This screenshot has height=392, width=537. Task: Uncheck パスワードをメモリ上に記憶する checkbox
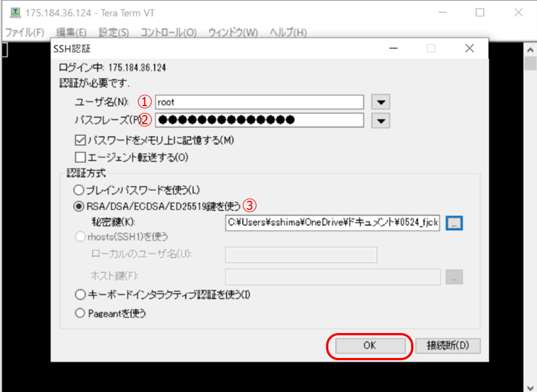[80, 140]
